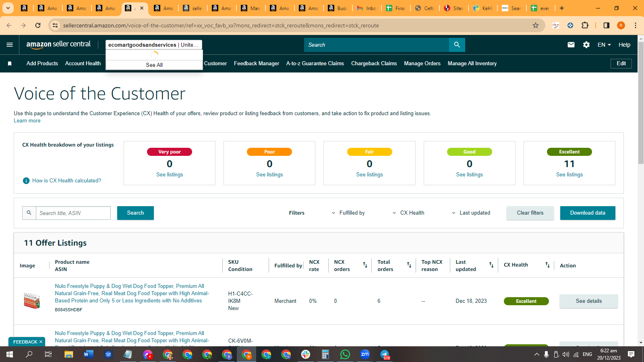Image resolution: width=644 pixels, height=362 pixels.
Task: Open Manage All Inventory in the favorites bar
Action: point(472,64)
